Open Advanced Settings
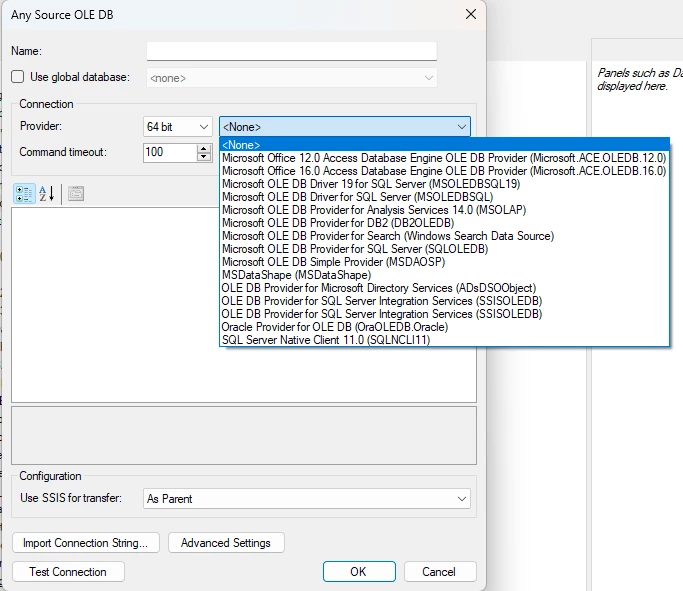Viewport: 683px width, 591px height. coord(226,543)
